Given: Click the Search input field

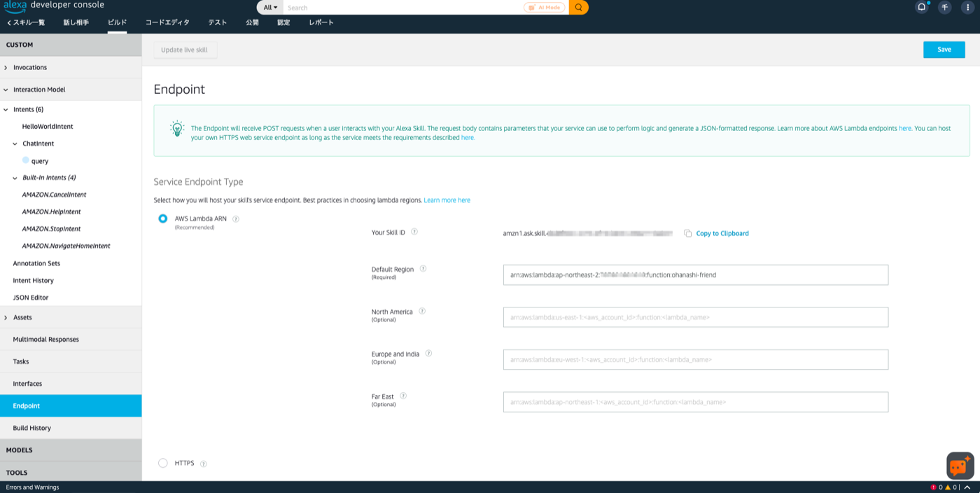Looking at the screenshot, I should (403, 8).
